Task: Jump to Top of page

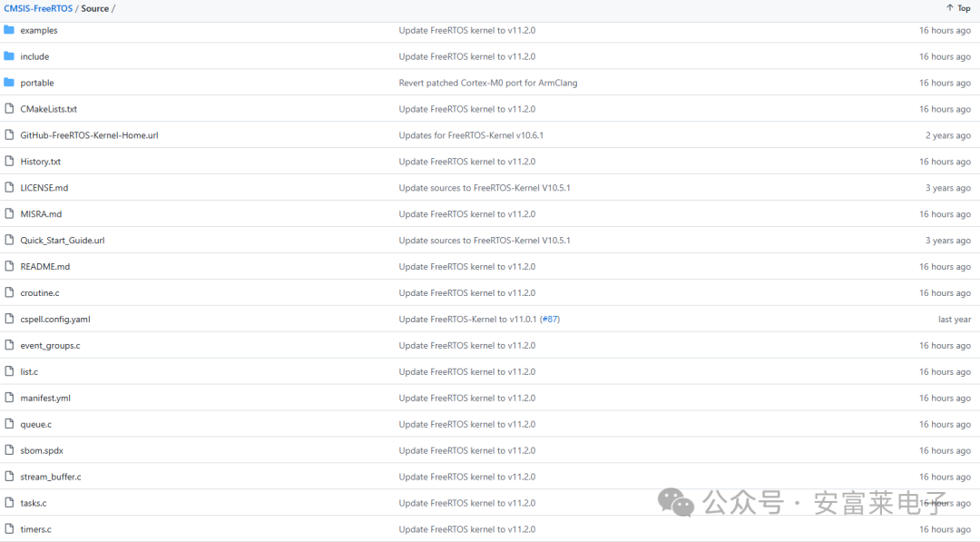Action: 958,8
